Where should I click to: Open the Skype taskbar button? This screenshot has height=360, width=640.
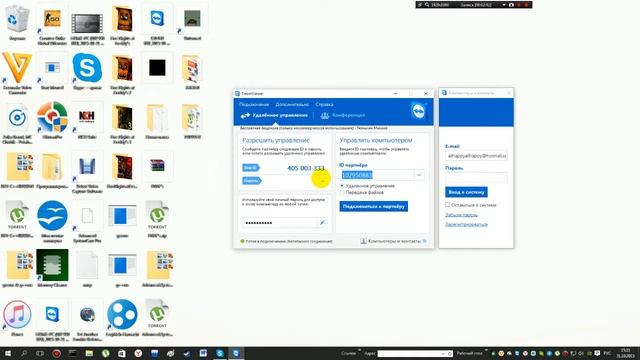pyautogui.click(x=220, y=353)
